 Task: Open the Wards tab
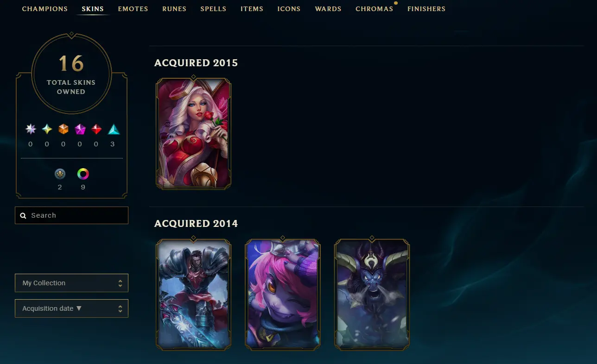328,9
